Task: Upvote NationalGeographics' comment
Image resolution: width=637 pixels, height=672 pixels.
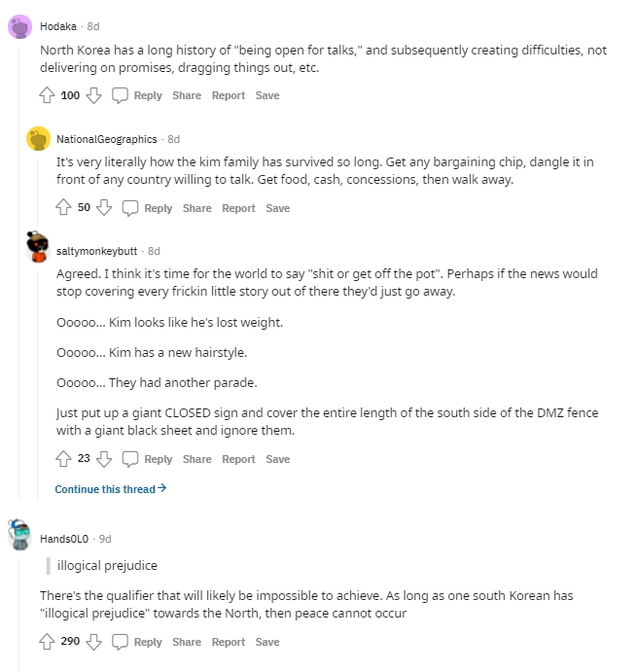Action: [x=63, y=207]
